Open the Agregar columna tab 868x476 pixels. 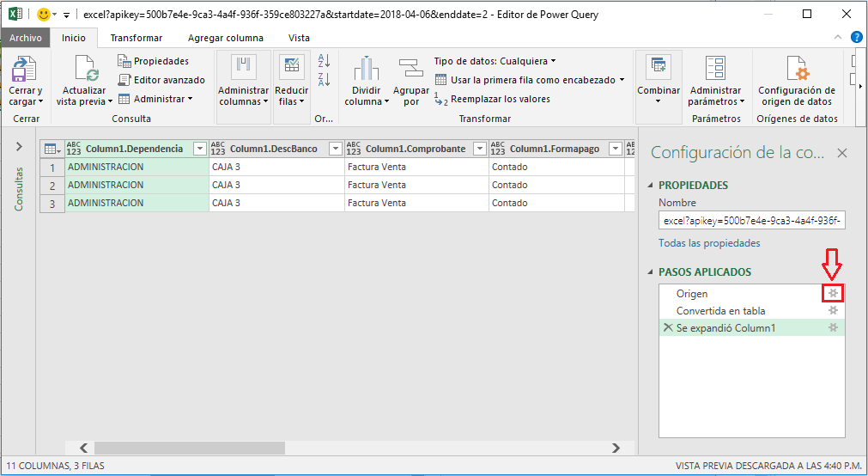[x=225, y=38]
